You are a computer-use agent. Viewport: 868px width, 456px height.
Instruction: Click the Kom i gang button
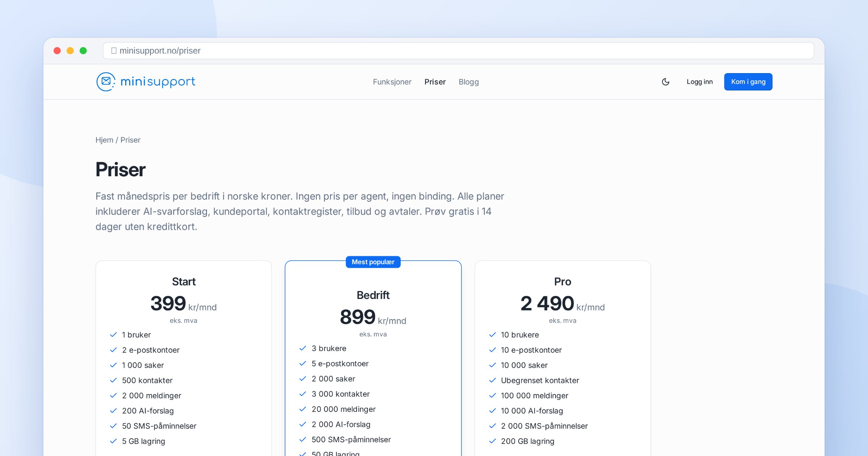[748, 82]
